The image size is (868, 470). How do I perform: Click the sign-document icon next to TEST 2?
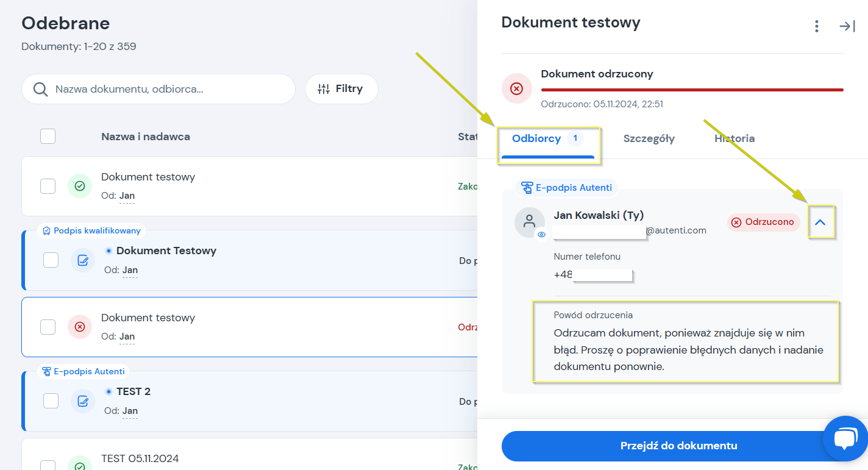(x=83, y=401)
